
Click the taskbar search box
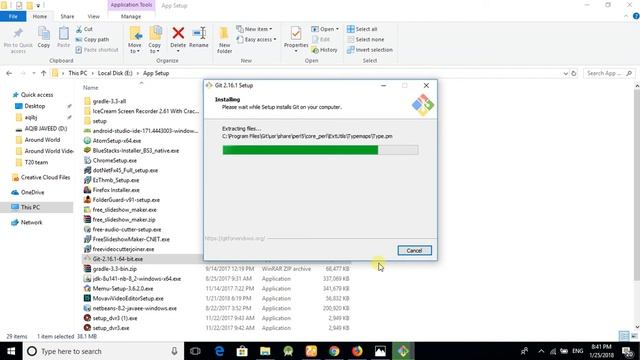tap(103, 351)
